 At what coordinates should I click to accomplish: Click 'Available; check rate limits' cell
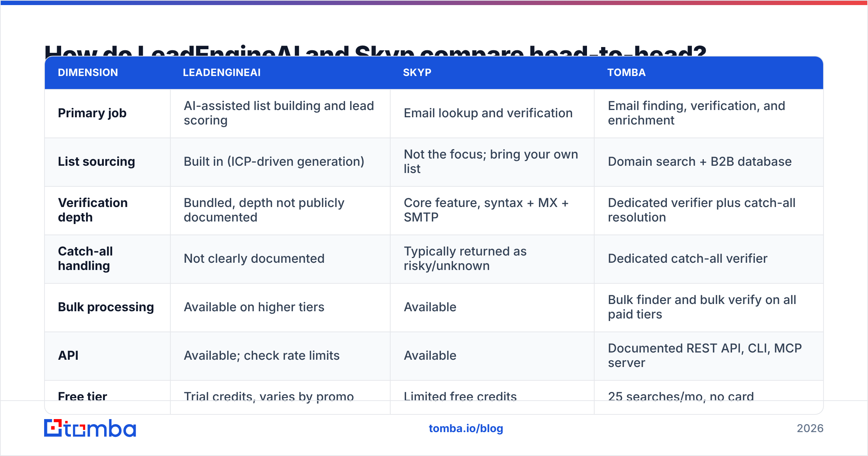coord(262,356)
